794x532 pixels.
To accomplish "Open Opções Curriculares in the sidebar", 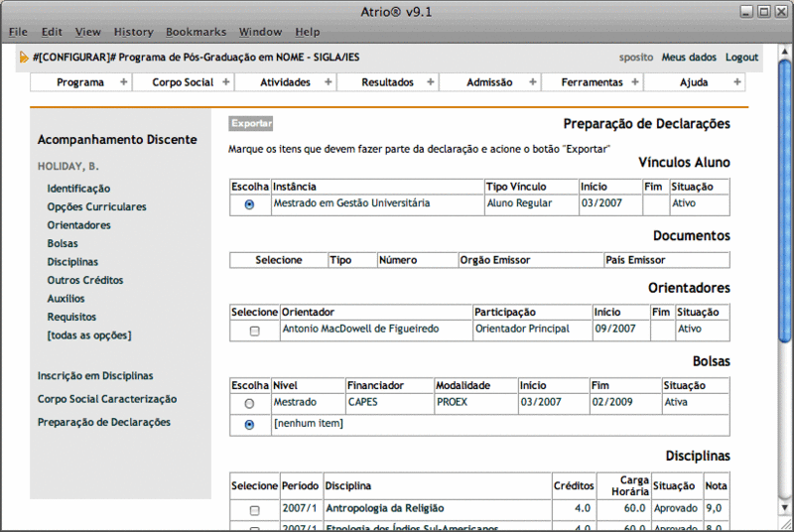I will 96,206.
